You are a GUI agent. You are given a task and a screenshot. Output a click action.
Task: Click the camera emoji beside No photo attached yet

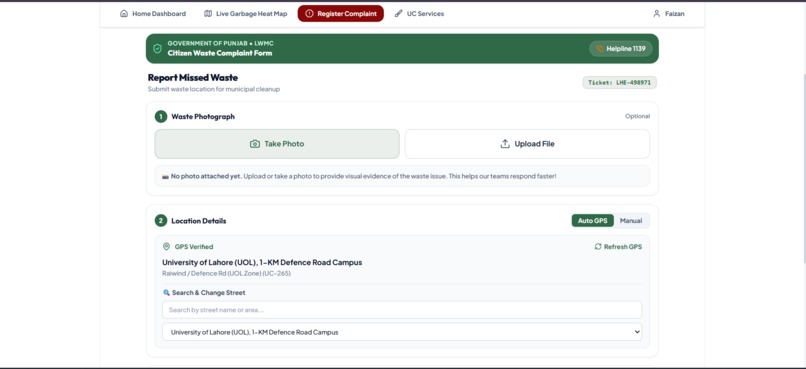coord(166,176)
